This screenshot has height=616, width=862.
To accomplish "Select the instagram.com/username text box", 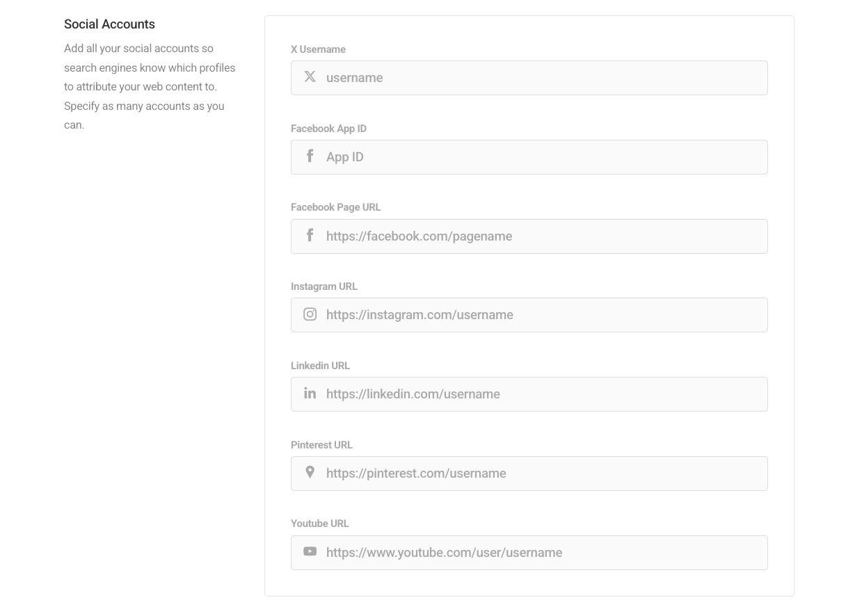I will point(543,315).
